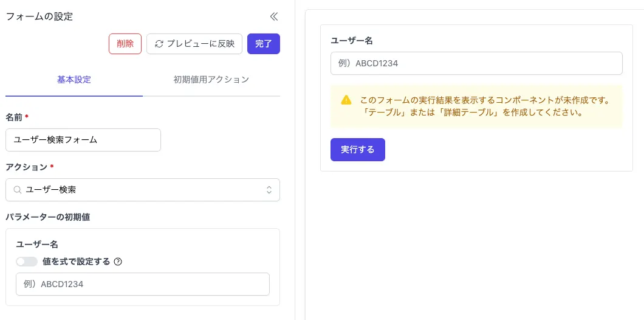The image size is (644, 320).
Task: Click the red 削除 button
Action: click(x=125, y=44)
